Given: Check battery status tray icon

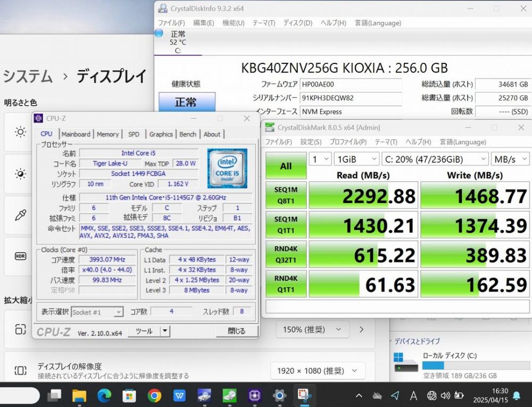Looking at the screenshot, I should point(459,395).
